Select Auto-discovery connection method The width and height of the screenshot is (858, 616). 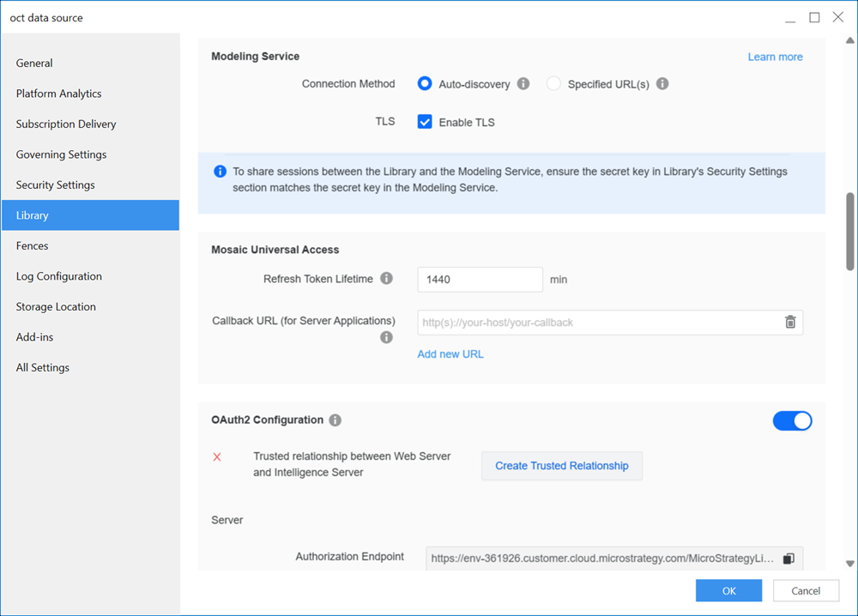tap(424, 84)
